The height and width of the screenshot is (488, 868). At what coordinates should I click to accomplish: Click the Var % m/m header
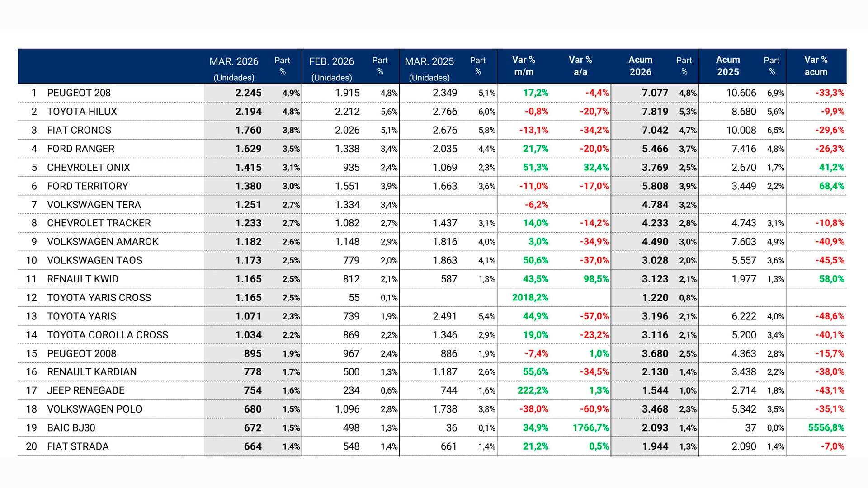pos(524,66)
